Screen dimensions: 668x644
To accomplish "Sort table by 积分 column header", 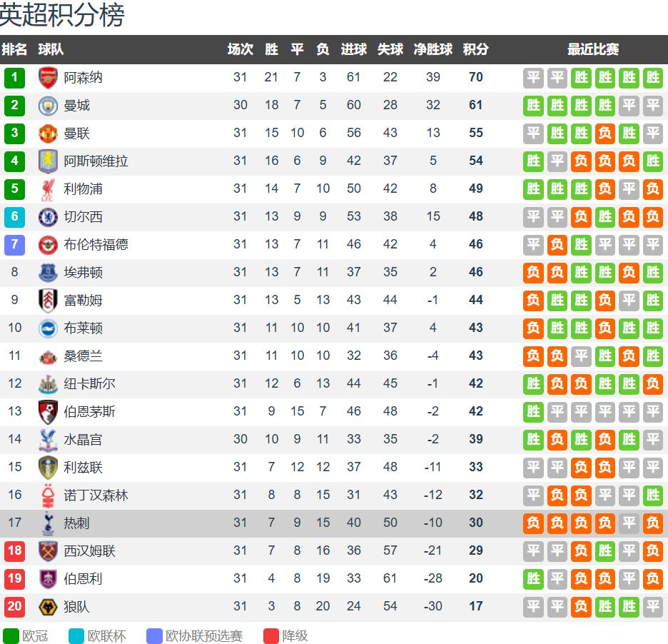I will click(476, 49).
